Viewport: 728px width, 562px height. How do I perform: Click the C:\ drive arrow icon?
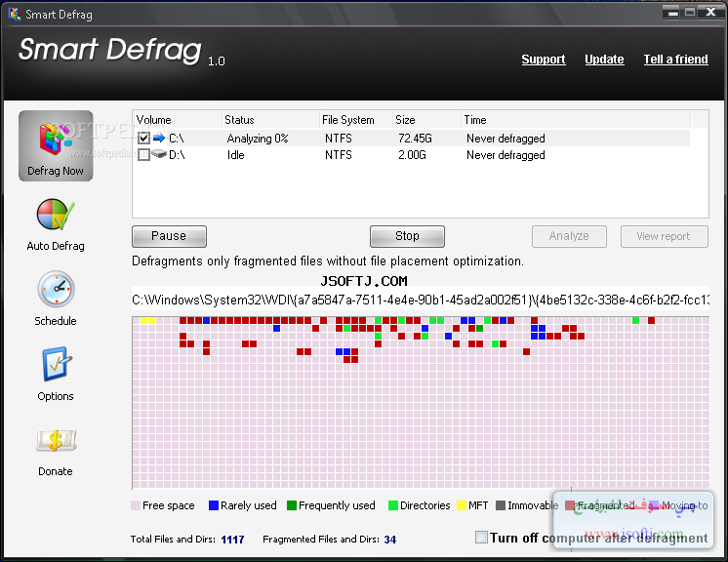point(159,138)
